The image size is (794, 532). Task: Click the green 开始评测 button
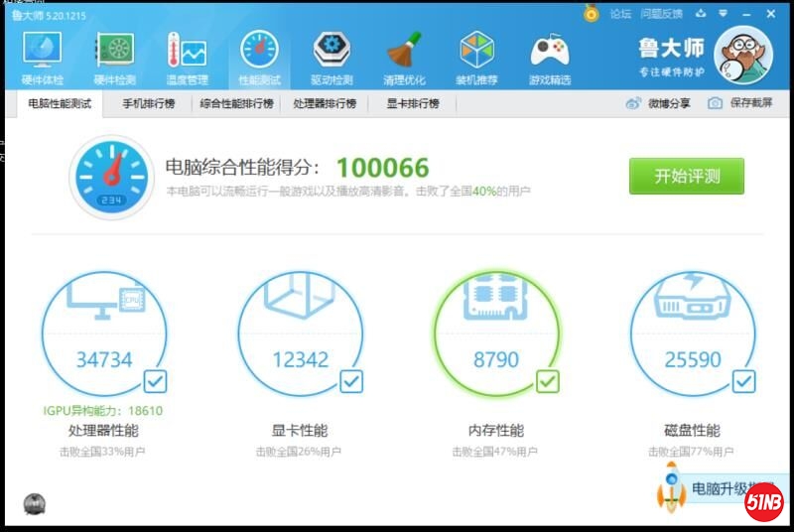click(686, 177)
